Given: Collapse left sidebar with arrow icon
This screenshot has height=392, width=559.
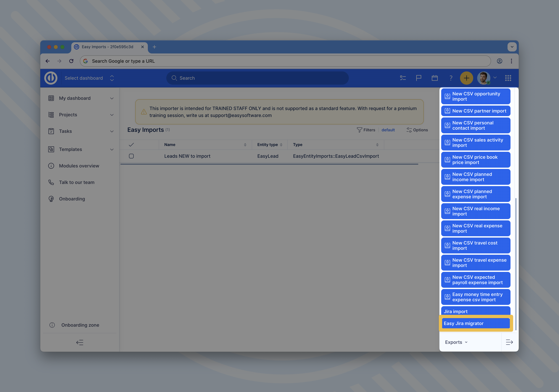Looking at the screenshot, I should pos(80,343).
